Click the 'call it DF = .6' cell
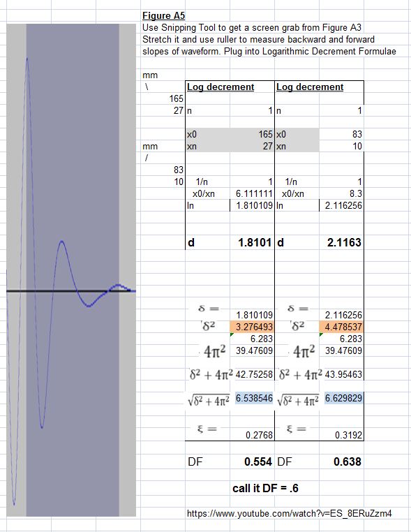 click(265, 488)
